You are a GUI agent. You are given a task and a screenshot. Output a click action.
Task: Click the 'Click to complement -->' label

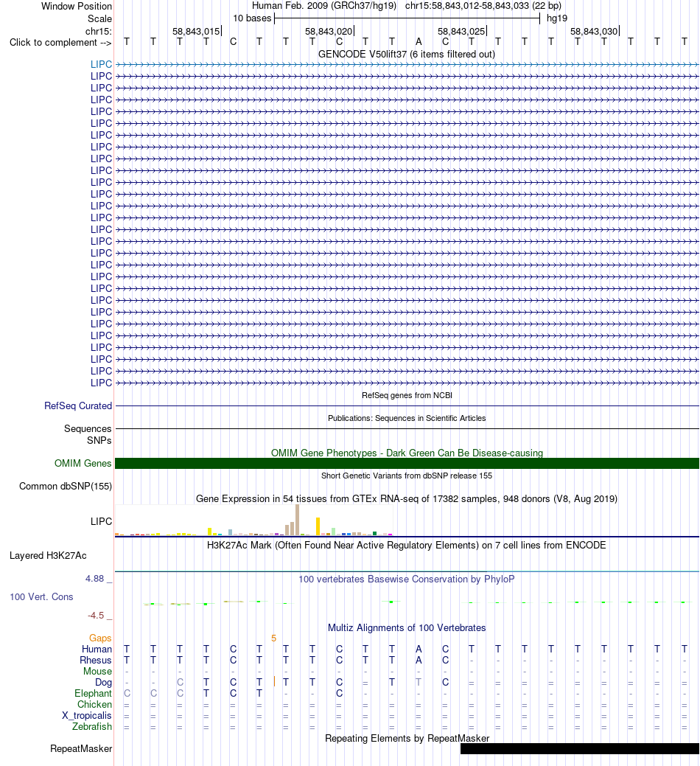pos(60,43)
